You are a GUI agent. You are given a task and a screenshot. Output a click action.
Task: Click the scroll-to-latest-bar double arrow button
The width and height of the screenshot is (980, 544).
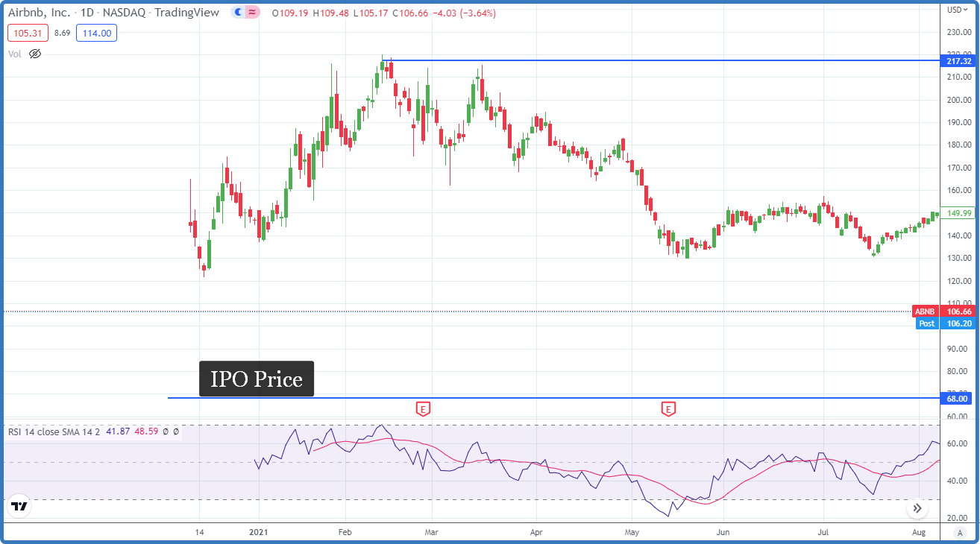917,508
